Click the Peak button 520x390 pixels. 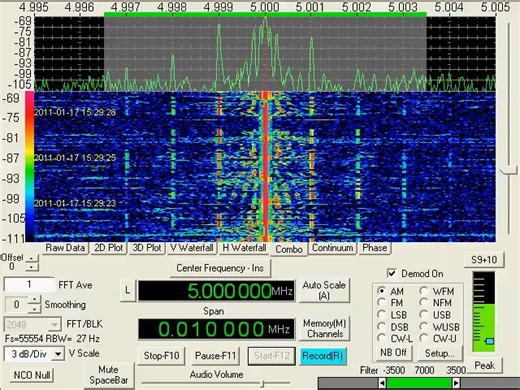coord(484,366)
